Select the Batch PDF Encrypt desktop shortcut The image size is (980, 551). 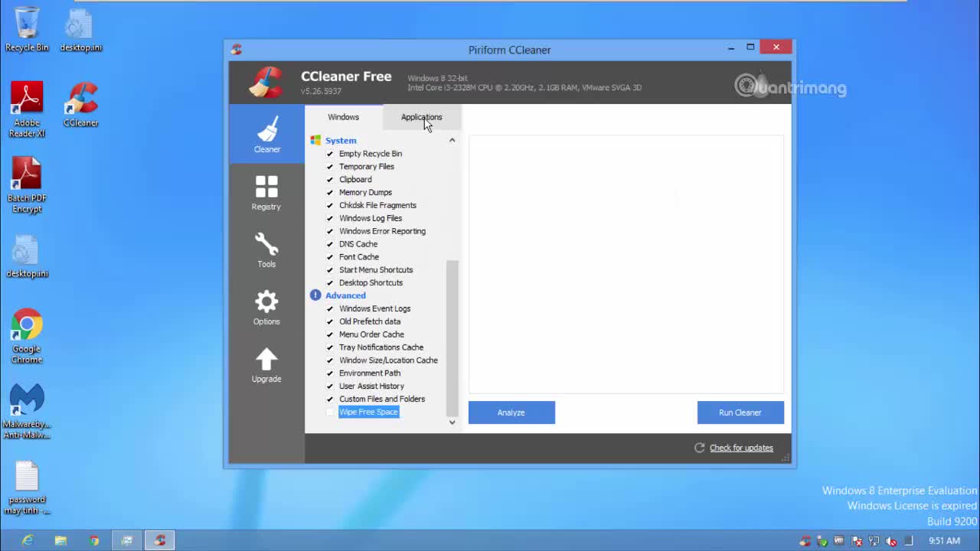click(x=27, y=185)
